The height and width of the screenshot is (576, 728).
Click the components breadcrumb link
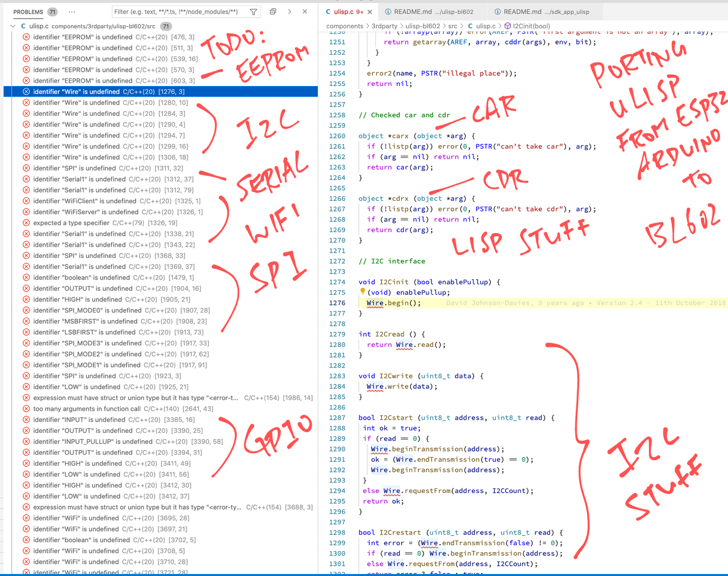click(345, 26)
